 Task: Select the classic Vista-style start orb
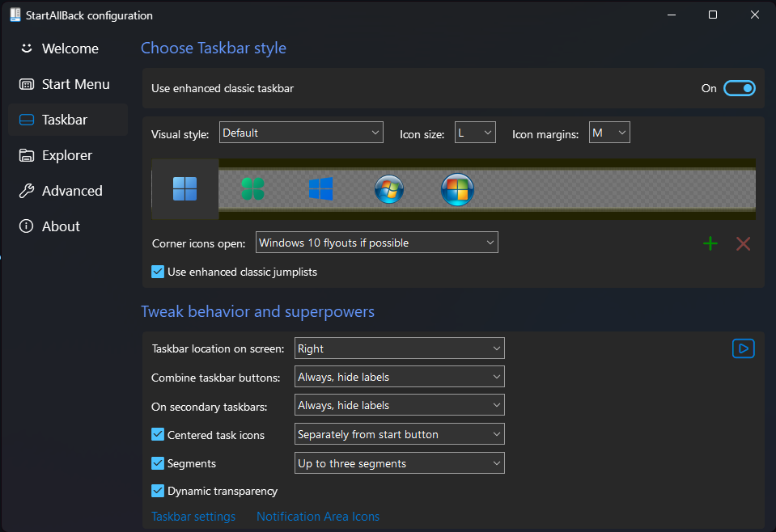(457, 189)
